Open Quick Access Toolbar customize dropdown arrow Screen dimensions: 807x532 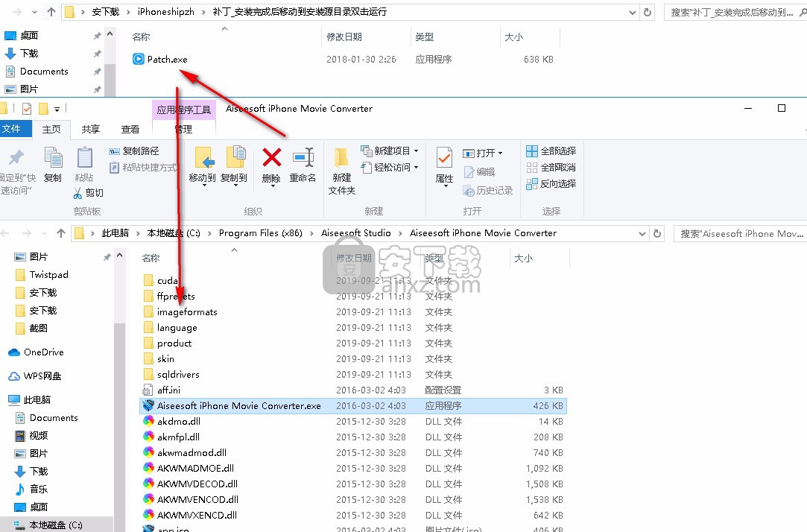pos(57,109)
